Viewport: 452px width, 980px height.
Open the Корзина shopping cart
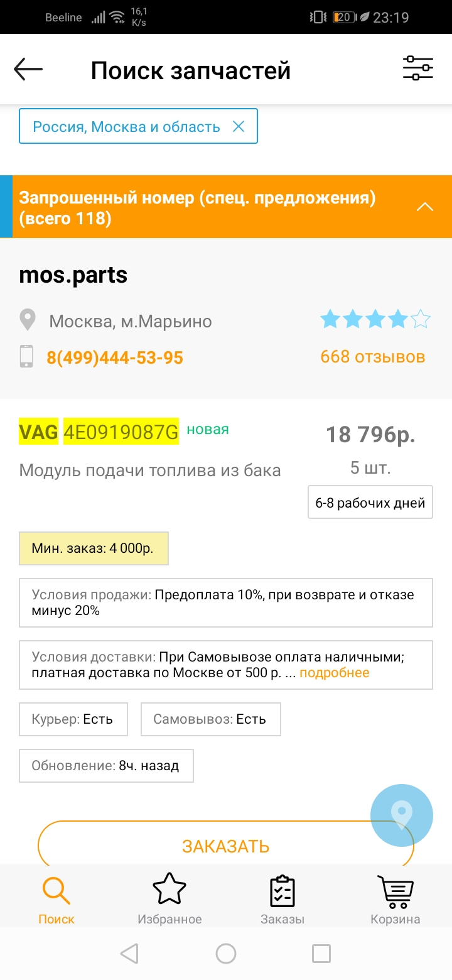[395, 900]
